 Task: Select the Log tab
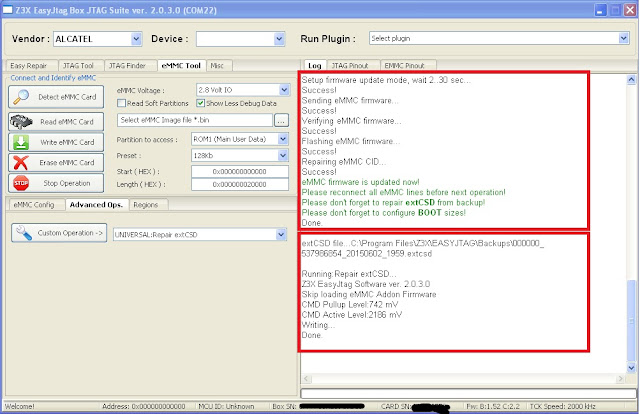[315, 65]
